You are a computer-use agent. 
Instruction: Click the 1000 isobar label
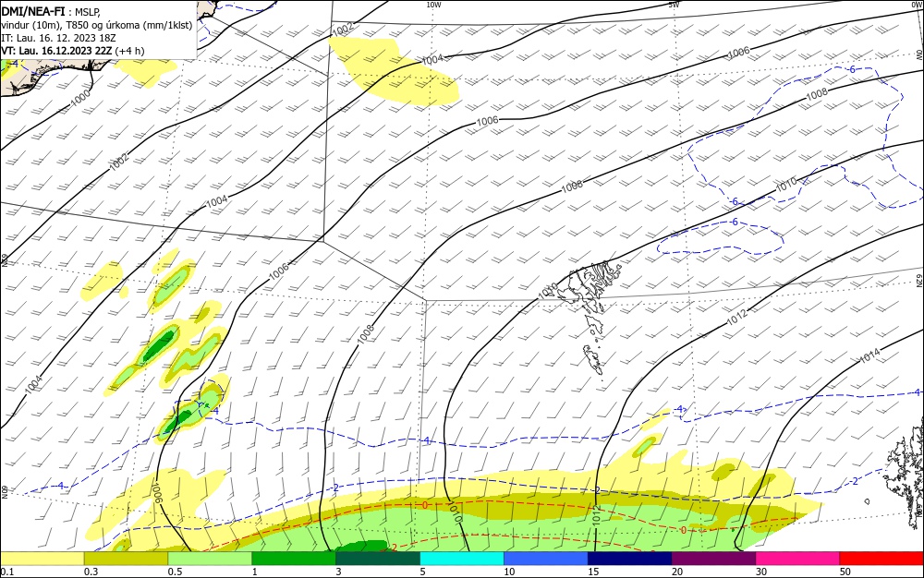[80, 97]
